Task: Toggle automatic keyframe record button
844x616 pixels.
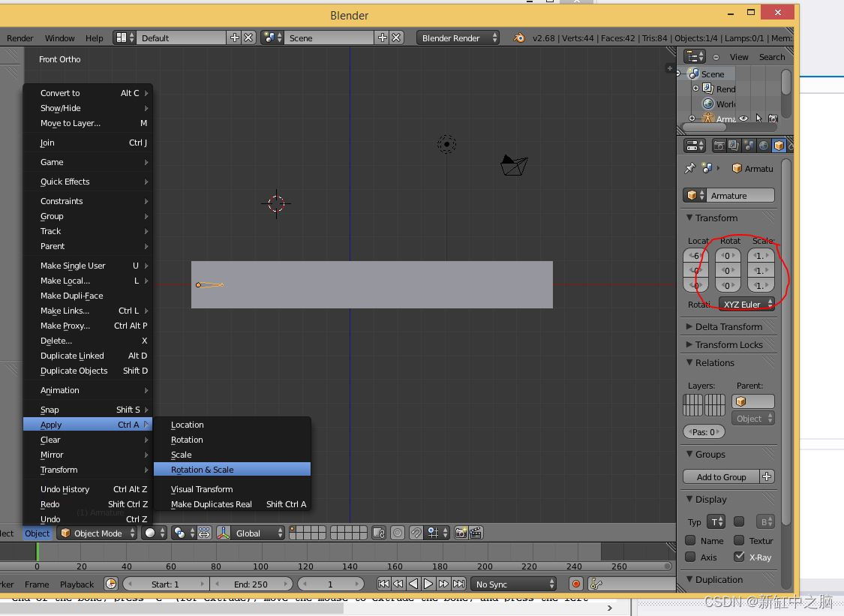Action: pyautogui.click(x=576, y=584)
